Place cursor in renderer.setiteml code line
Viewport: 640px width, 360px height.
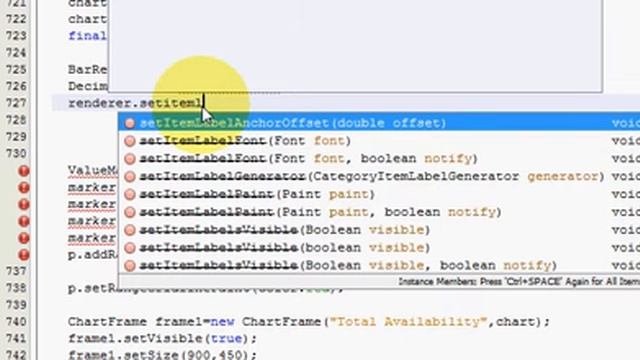pos(136,103)
